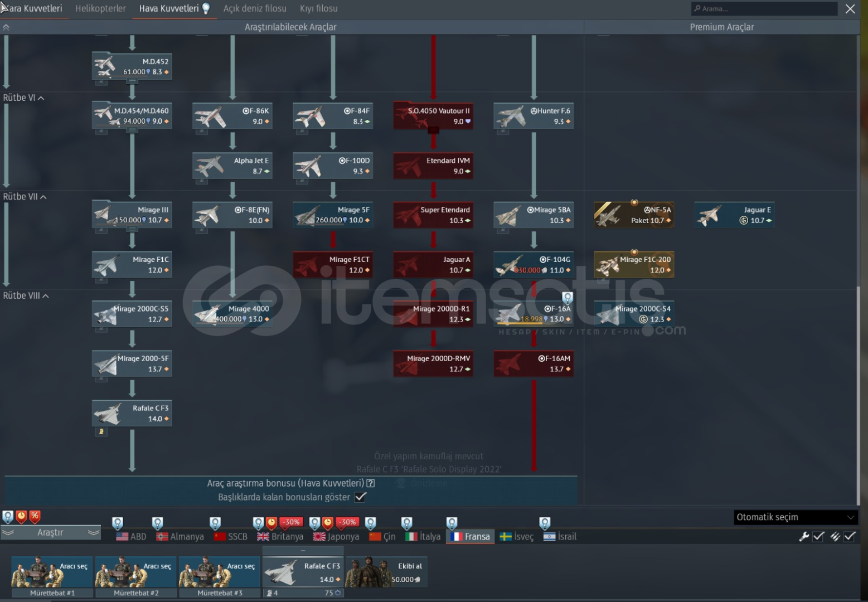Image resolution: width=868 pixels, height=602 pixels.
Task: Click the talisman icon atop the NF-5A card
Action: point(634,202)
